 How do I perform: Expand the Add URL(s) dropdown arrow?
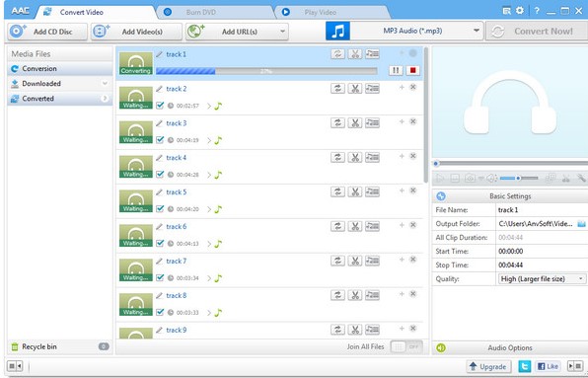coord(283,32)
